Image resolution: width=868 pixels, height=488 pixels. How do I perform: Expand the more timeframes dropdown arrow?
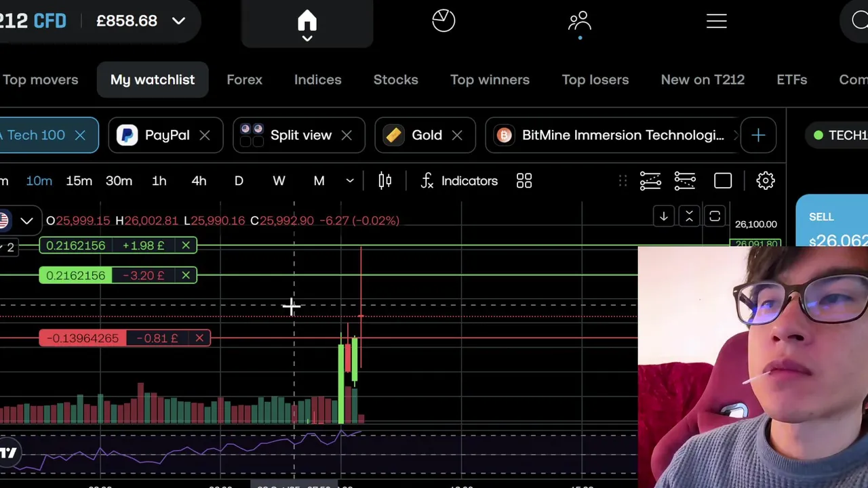350,181
